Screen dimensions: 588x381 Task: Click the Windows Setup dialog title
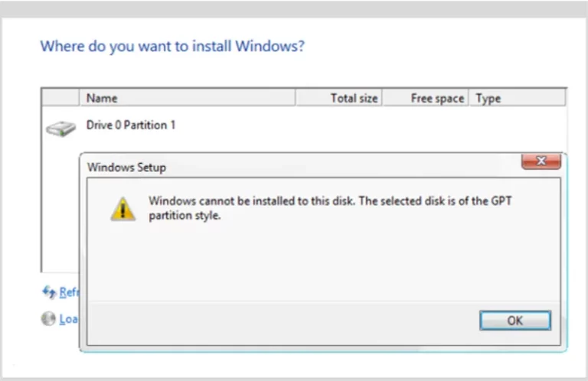(x=126, y=167)
